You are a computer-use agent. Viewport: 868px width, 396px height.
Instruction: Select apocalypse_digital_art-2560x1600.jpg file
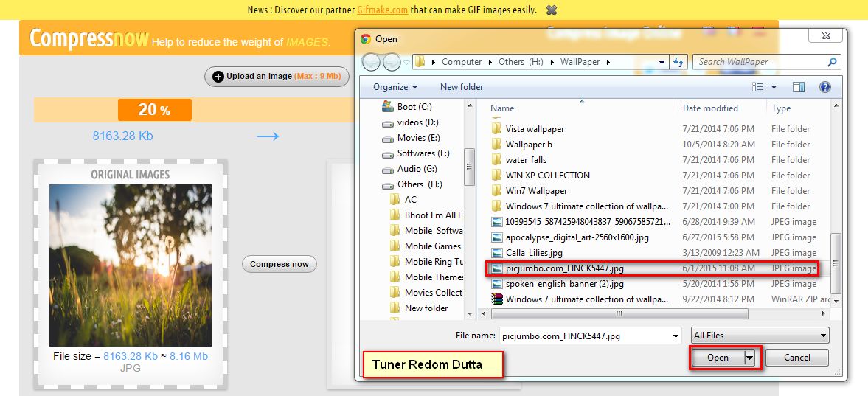pos(570,237)
